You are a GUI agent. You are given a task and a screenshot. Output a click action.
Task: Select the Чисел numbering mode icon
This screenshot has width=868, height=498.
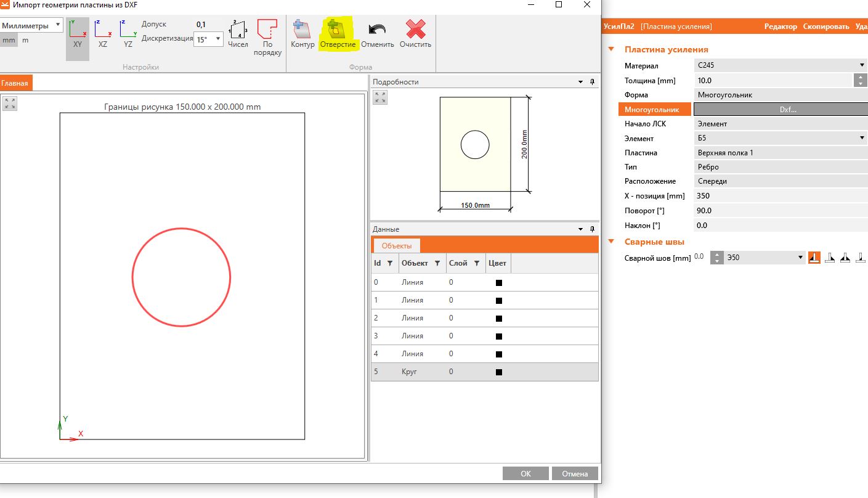point(238,33)
